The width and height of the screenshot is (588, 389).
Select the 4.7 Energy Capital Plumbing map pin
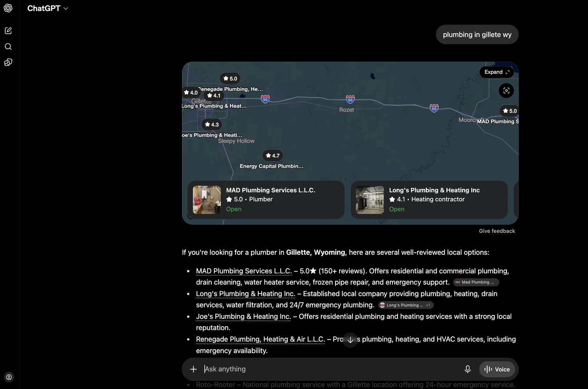coord(272,156)
